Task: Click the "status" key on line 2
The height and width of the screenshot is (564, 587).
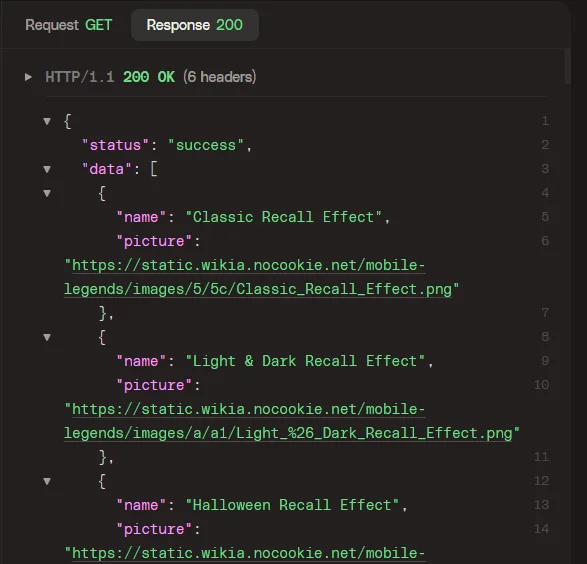Action: [x=115, y=145]
